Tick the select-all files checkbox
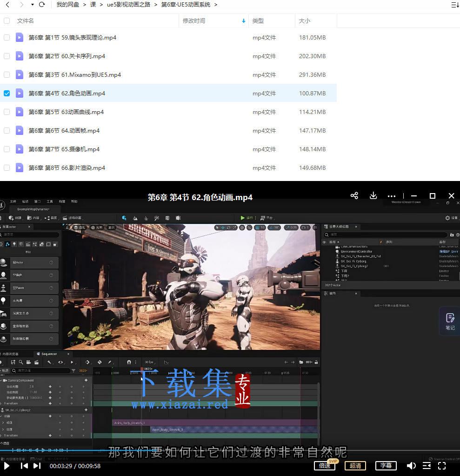Screen dimensions: 460x476 [7, 20]
